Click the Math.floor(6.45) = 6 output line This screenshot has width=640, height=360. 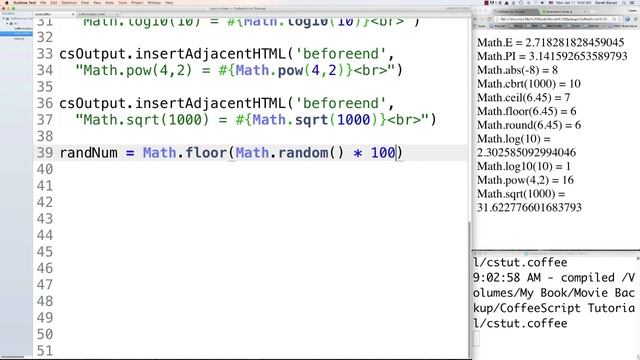pyautogui.click(x=527, y=111)
